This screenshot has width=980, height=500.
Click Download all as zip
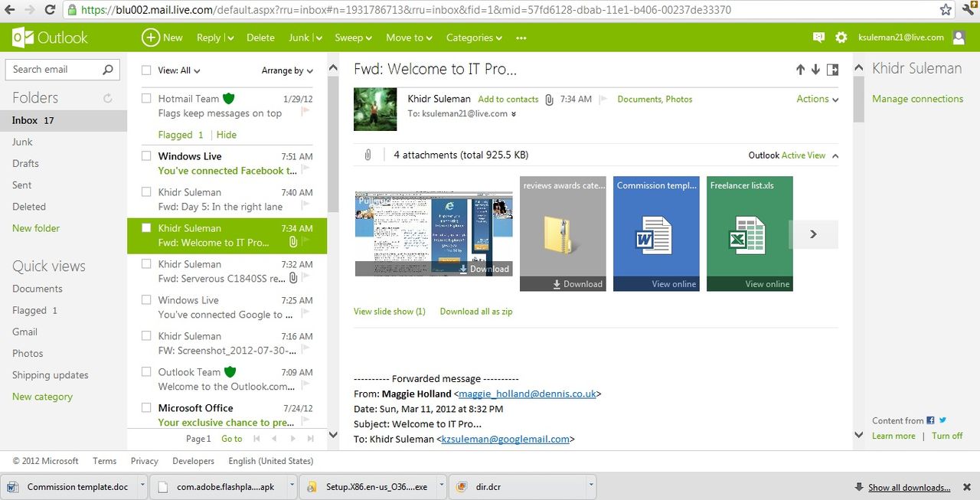point(476,312)
